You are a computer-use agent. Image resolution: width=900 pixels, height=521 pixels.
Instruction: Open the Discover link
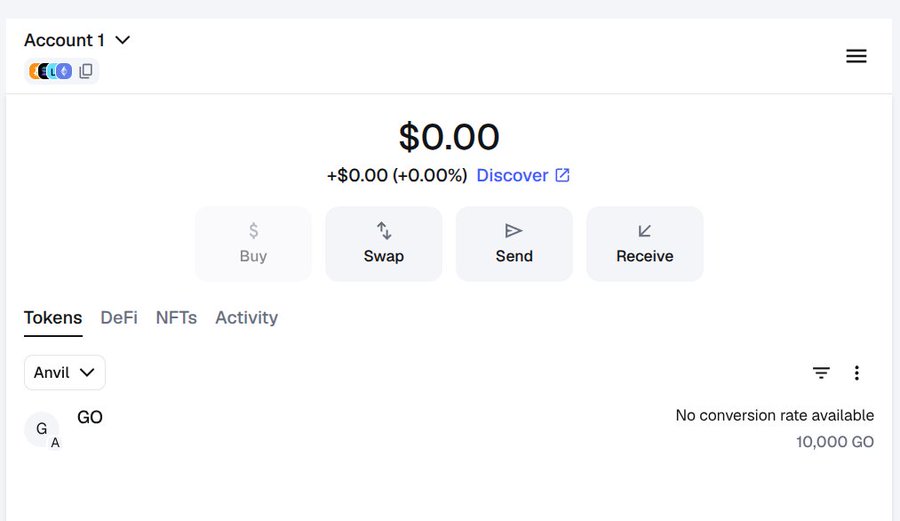(x=523, y=175)
